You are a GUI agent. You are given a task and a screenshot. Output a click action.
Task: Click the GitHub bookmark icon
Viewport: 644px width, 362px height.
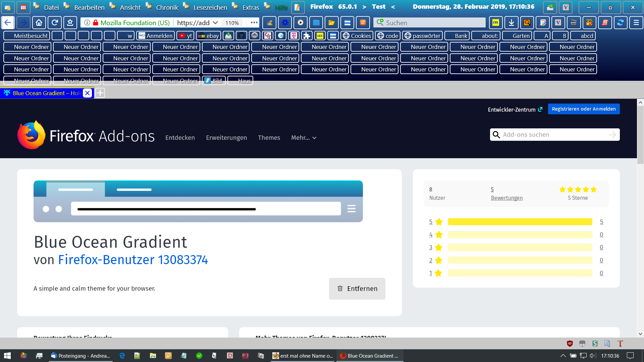pyautogui.click(x=241, y=36)
